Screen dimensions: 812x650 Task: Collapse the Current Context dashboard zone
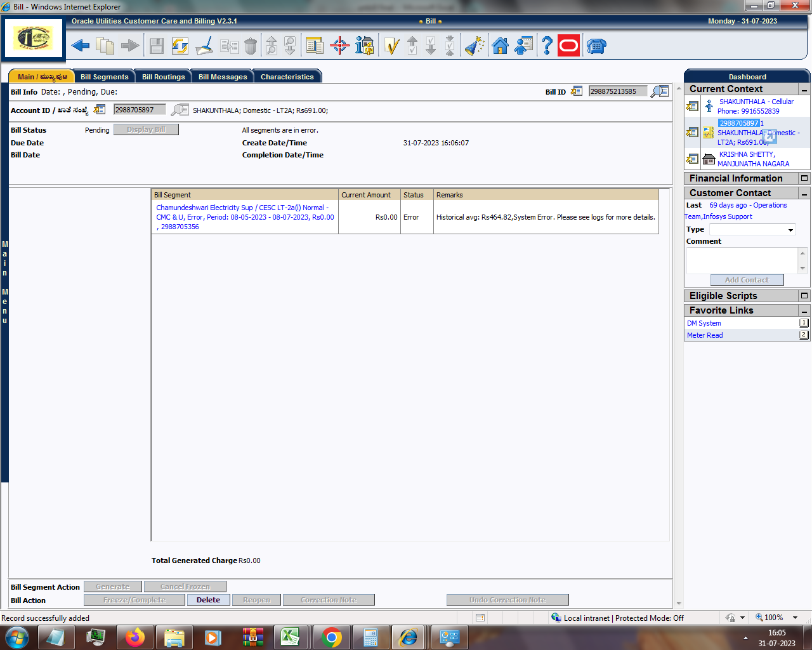804,90
